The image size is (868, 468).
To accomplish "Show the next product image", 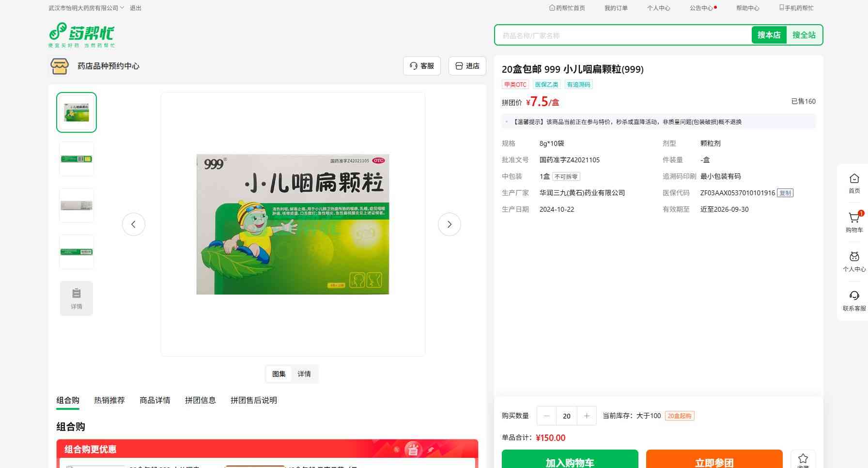I will click(x=449, y=224).
